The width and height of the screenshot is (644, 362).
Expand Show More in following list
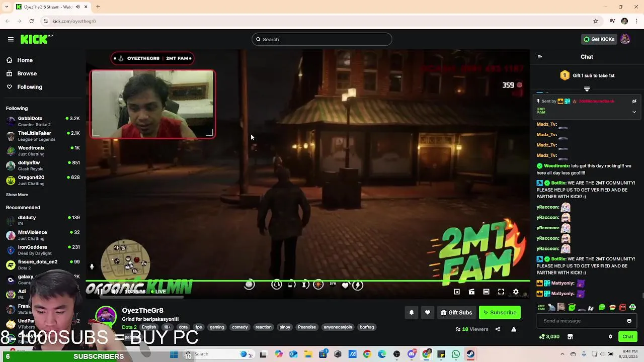17,195
